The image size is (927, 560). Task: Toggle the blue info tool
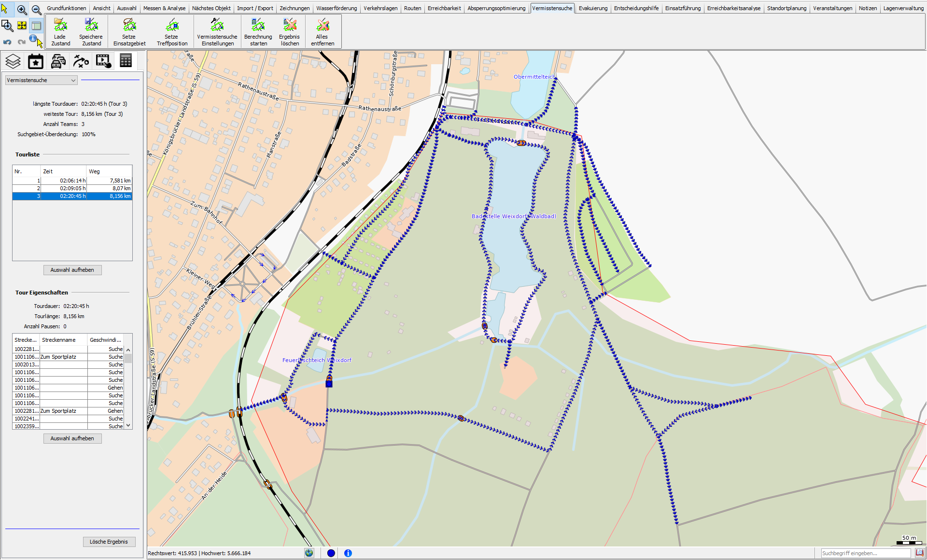[32, 38]
